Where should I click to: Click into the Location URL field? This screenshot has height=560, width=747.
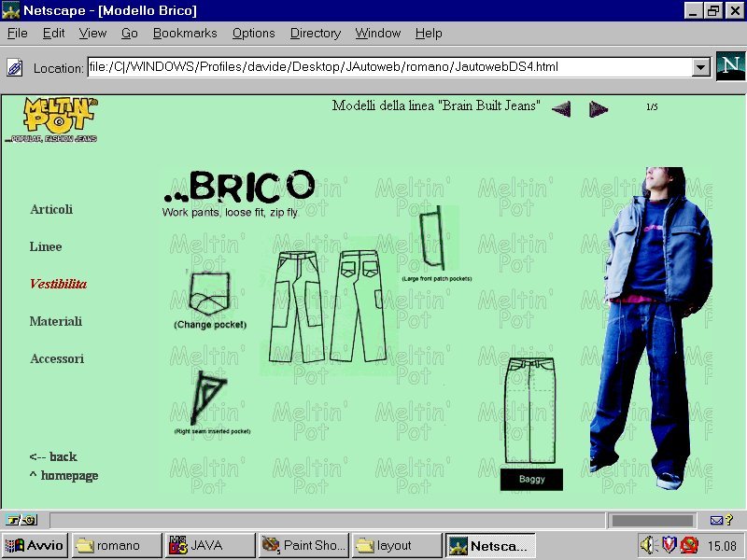(388, 67)
